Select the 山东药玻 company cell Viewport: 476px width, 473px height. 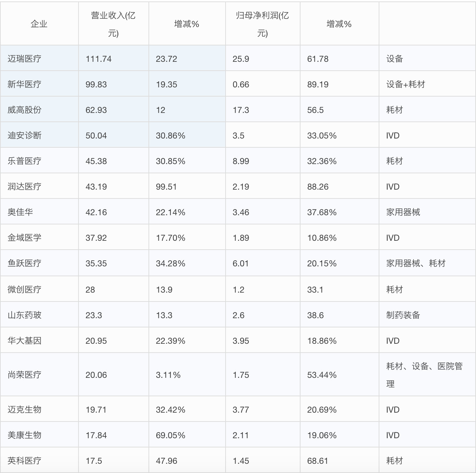click(39, 315)
